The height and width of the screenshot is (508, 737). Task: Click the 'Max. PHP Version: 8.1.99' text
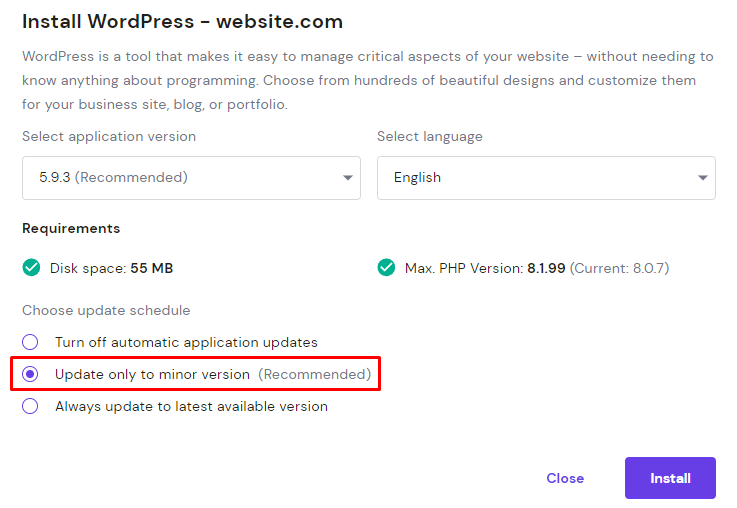485,268
